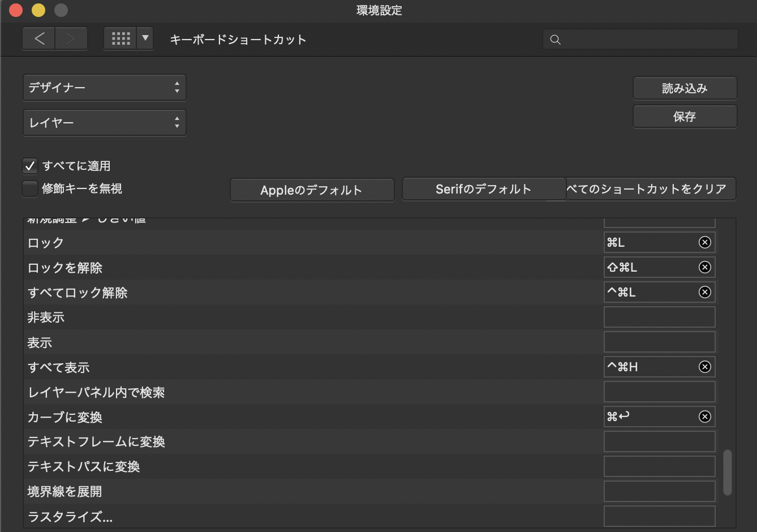
Task: Apply the Appleのデフォルト shortcuts
Action: coord(311,190)
